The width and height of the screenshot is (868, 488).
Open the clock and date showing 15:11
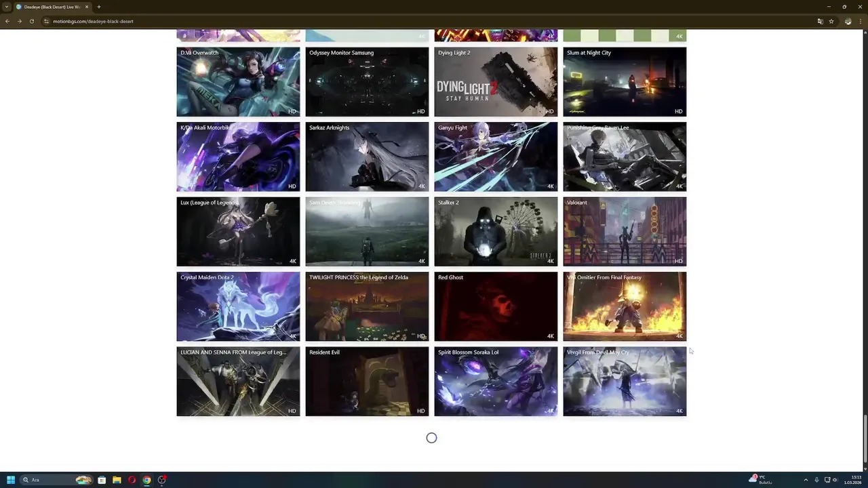coord(853,480)
